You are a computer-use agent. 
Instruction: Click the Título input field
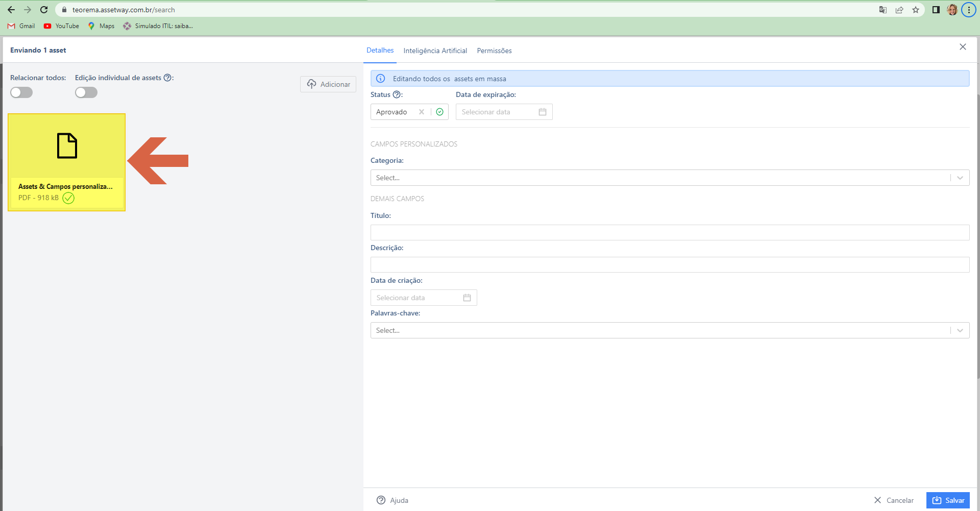670,232
